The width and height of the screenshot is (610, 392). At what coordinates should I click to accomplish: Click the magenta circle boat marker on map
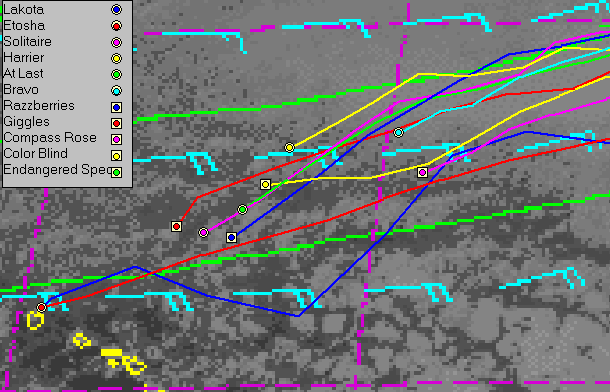pyautogui.click(x=203, y=233)
